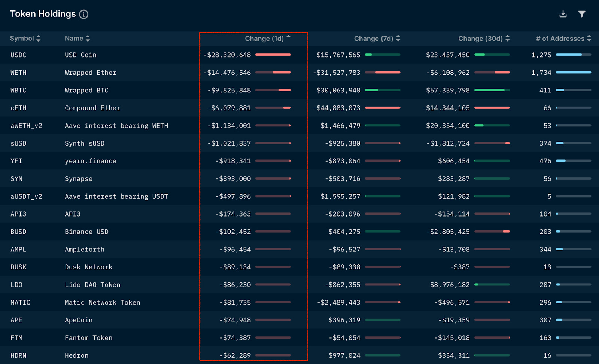Screen dimensions: 599x364
Task: Click the $20,354,100 30d change value
Action: [x=448, y=126]
